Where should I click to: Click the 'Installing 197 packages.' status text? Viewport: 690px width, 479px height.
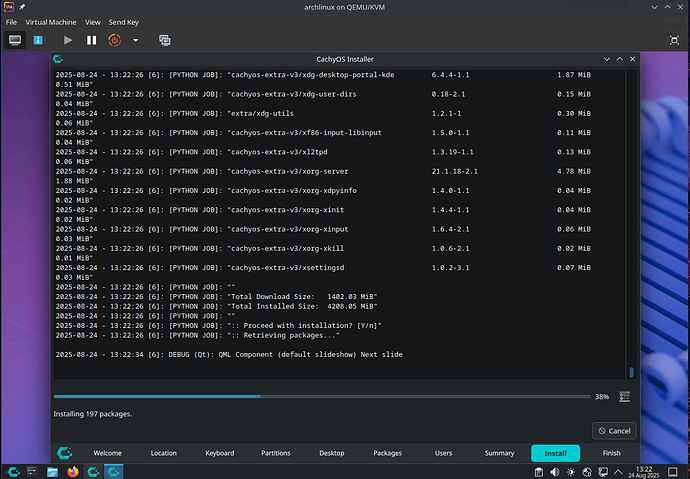[92, 414]
